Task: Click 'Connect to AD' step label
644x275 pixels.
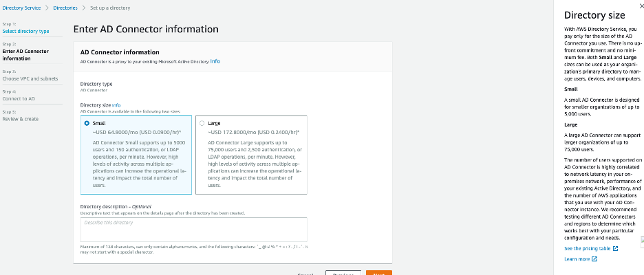Action: click(19, 98)
